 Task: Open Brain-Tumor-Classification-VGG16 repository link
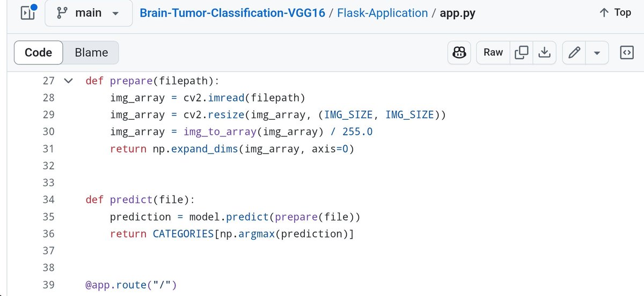[232, 12]
